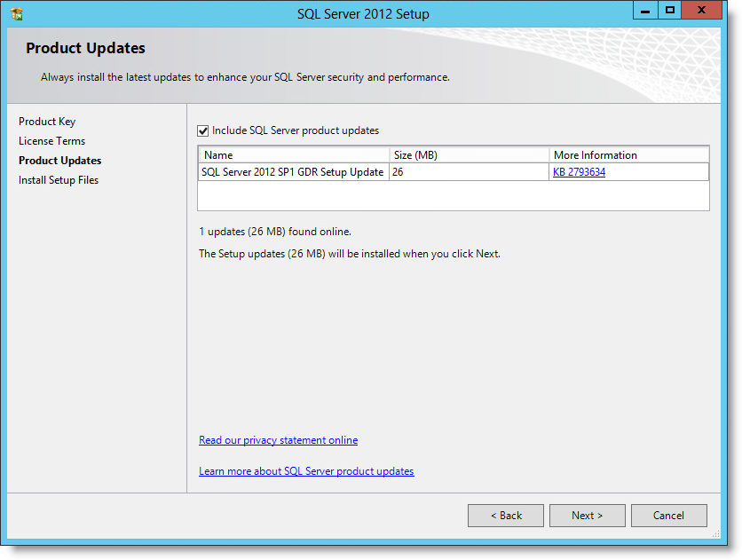Image resolution: width=742 pixels, height=560 pixels.
Task: Open the KB 2793634 link
Action: click(x=579, y=172)
